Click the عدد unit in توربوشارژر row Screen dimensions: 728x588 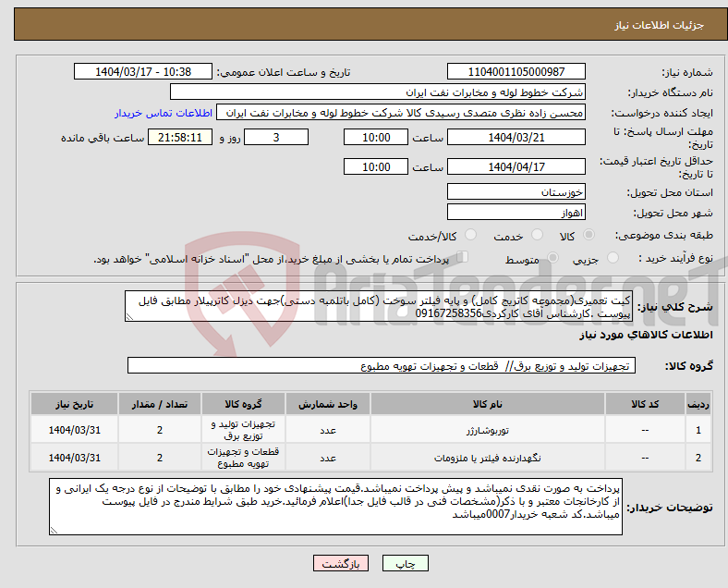(x=328, y=430)
